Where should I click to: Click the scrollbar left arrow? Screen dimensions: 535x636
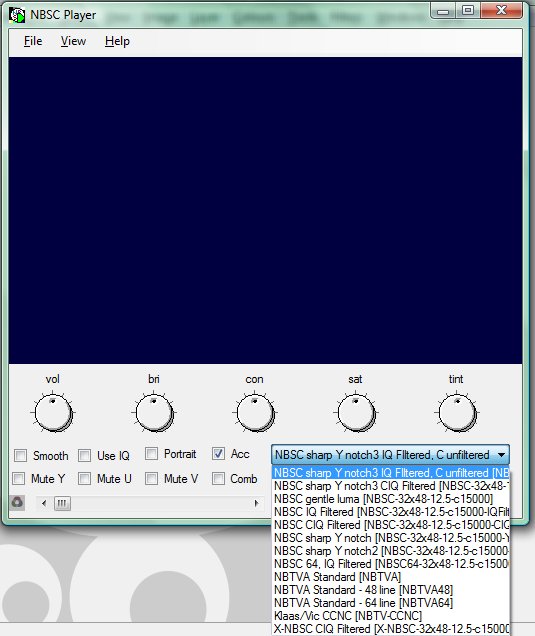44,503
